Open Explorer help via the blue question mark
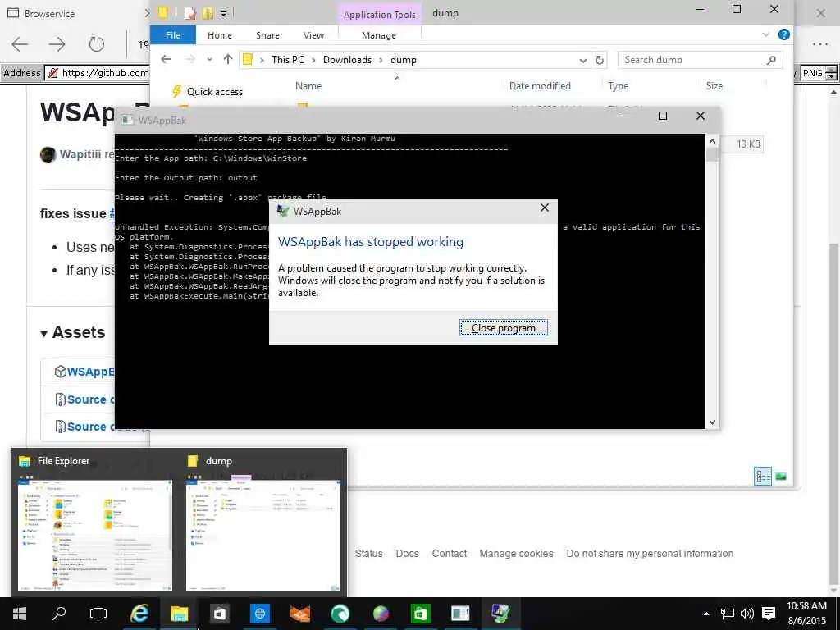The width and height of the screenshot is (840, 630). coord(783,34)
